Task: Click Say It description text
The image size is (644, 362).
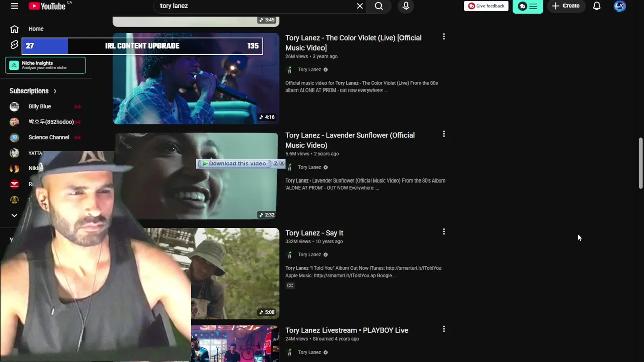Action: click(x=363, y=272)
